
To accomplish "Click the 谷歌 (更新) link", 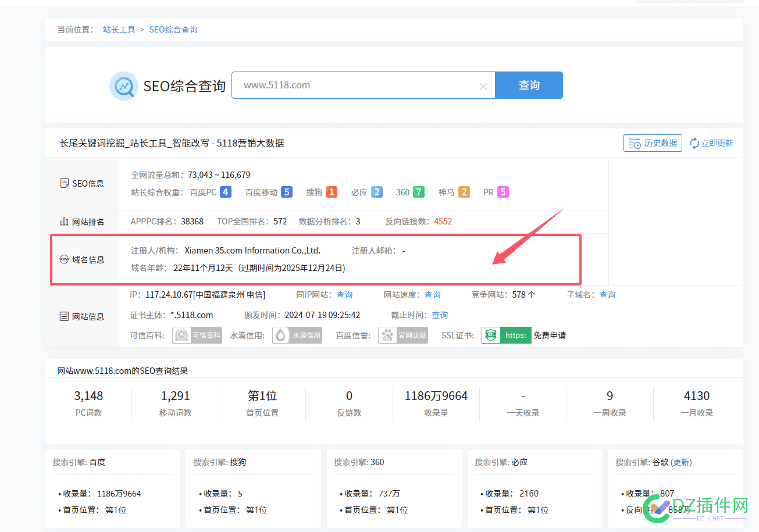I will click(681, 462).
